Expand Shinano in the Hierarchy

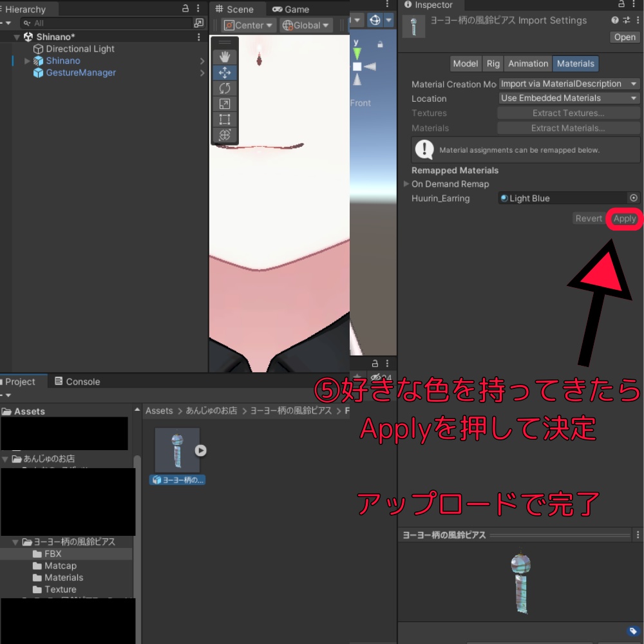point(27,60)
